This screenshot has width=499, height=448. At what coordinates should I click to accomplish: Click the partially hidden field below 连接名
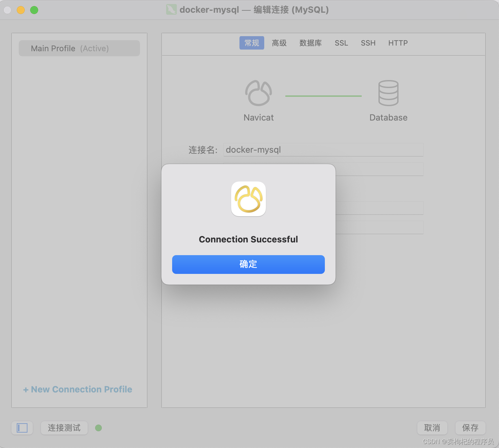[379, 169]
